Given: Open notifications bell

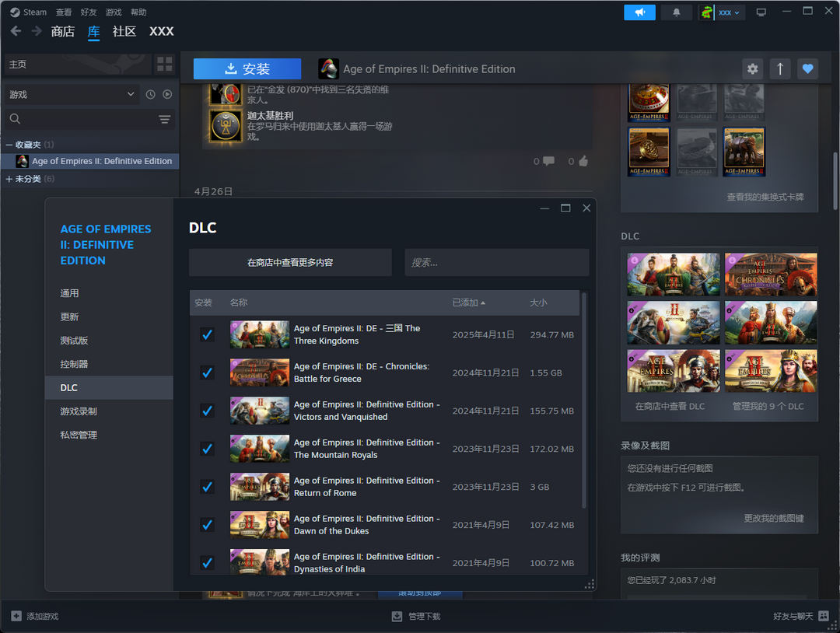Looking at the screenshot, I should [x=676, y=12].
